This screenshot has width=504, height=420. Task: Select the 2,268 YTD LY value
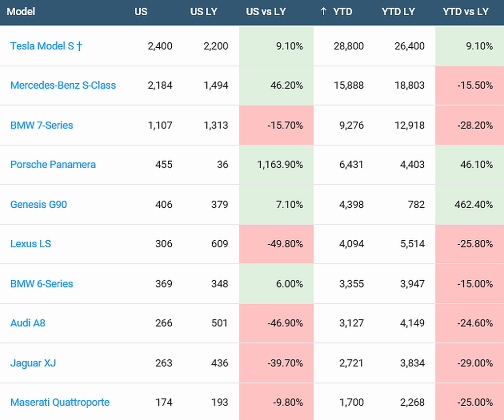(412, 402)
